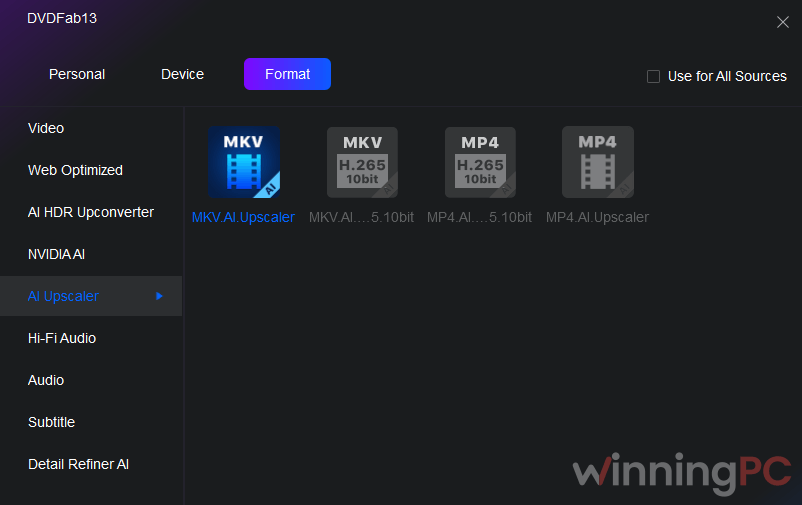Image resolution: width=802 pixels, height=505 pixels.
Task: Click the Use for All Sources label
Action: [x=727, y=76]
